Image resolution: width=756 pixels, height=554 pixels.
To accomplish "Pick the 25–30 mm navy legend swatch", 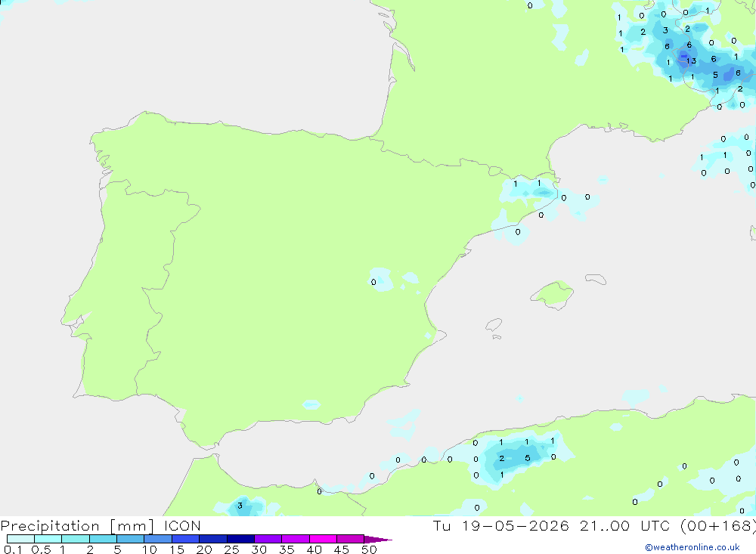I will pos(240,539).
